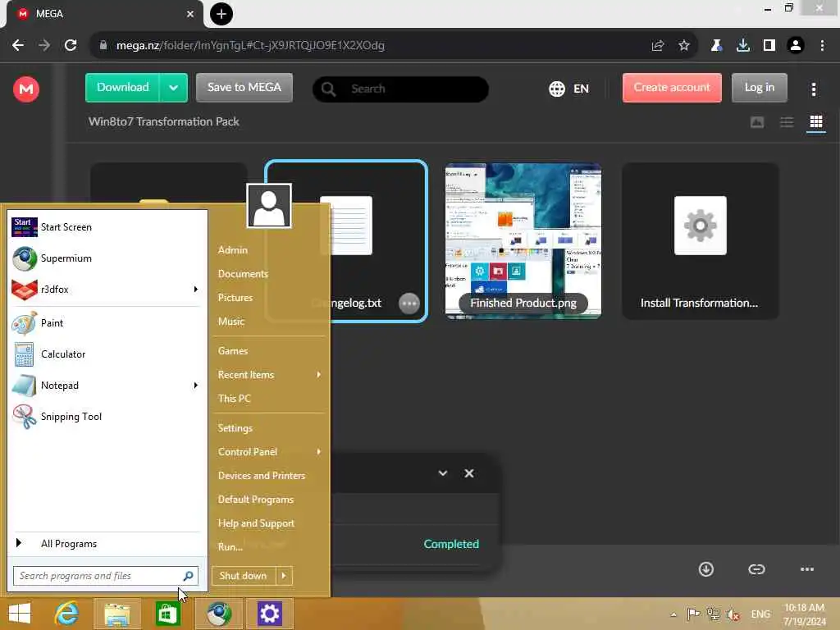Open MEGA's vertical three-dot menu
This screenshot has height=630, width=840.
tap(813, 89)
